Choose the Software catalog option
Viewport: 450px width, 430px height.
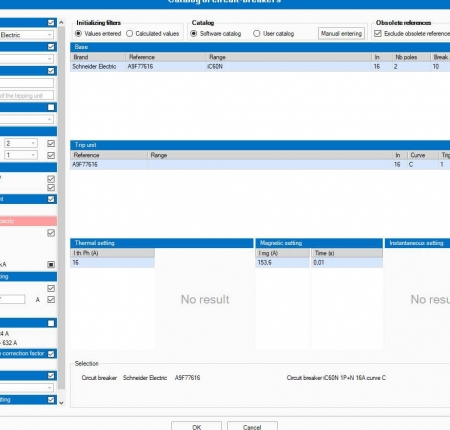coord(194,34)
